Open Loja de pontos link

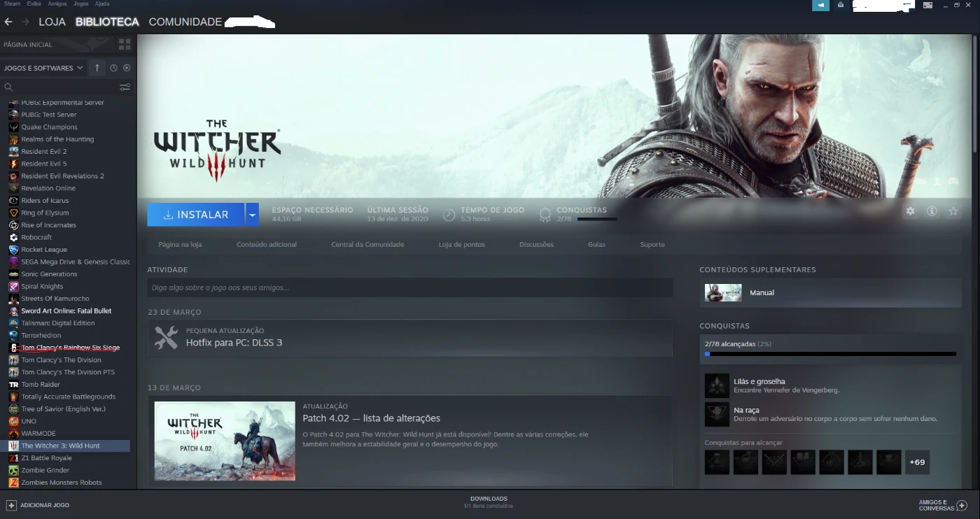(x=461, y=244)
